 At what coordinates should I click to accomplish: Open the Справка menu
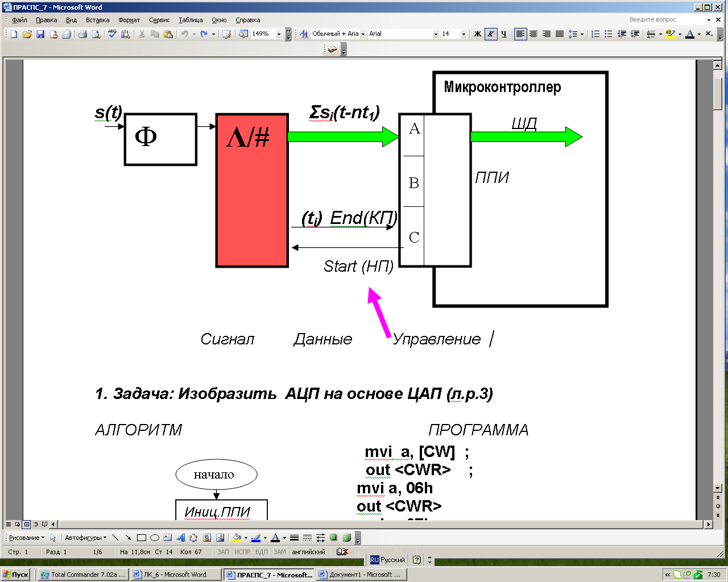(x=247, y=20)
